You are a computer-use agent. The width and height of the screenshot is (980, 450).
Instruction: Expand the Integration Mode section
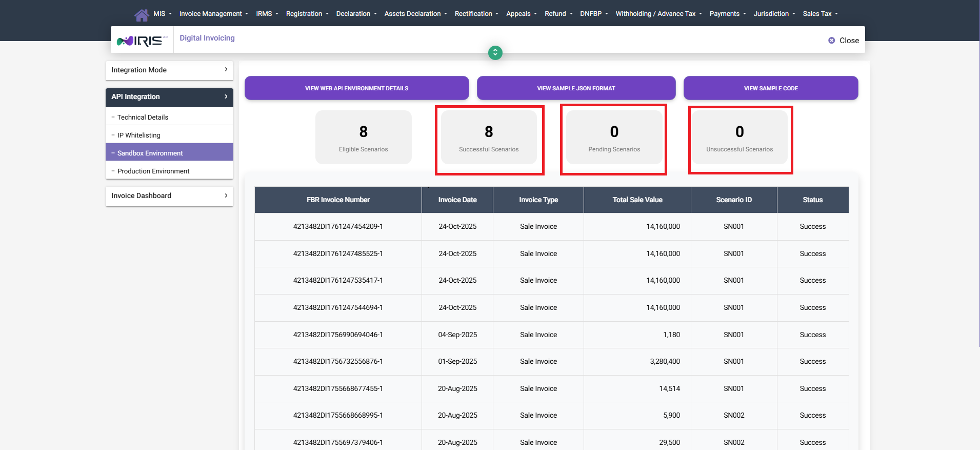[x=169, y=70]
